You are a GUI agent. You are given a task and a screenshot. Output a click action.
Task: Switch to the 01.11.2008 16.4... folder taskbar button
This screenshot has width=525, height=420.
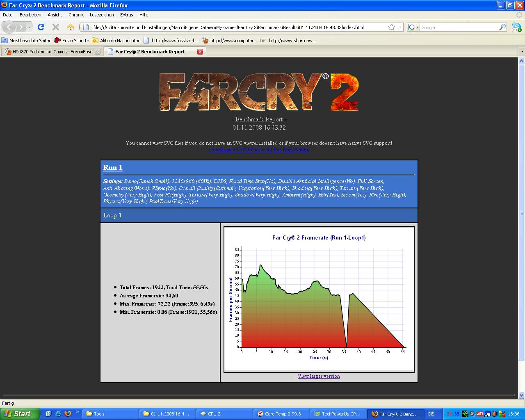coord(167,414)
